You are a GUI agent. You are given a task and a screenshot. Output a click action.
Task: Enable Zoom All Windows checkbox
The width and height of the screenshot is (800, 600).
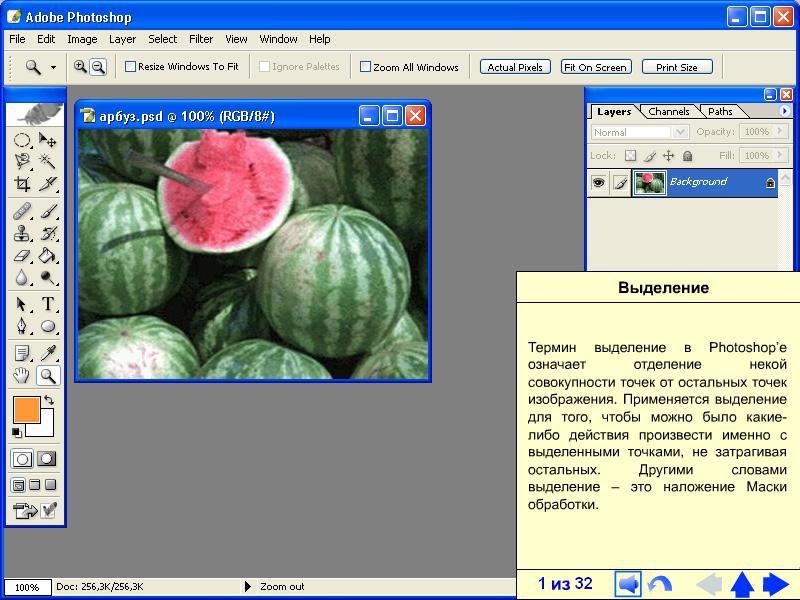(365, 67)
